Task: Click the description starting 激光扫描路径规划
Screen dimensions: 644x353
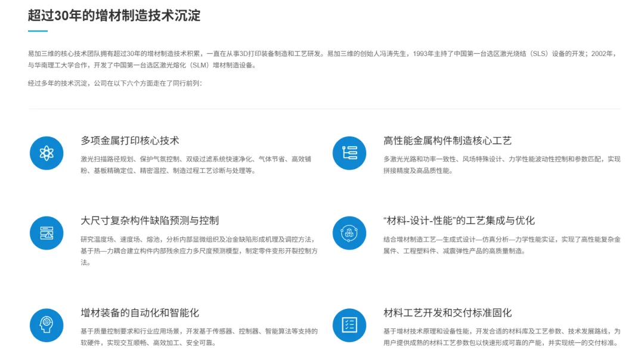Action: pyautogui.click(x=196, y=165)
